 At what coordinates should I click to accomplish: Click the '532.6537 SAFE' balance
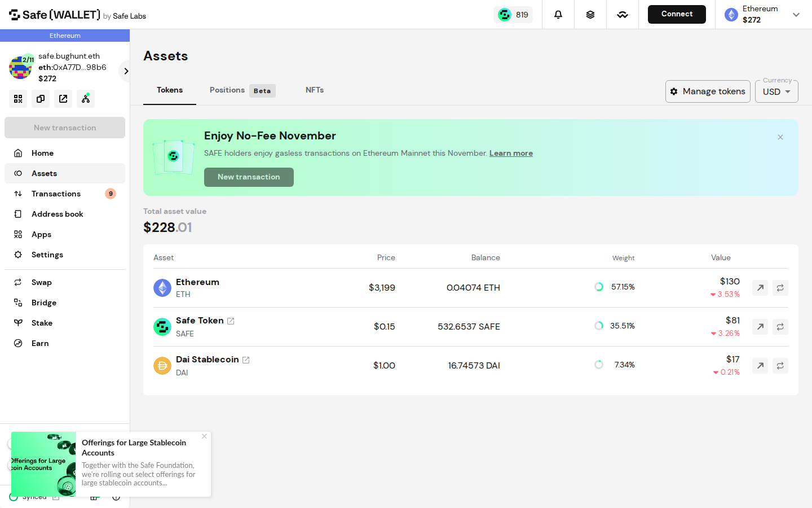[x=469, y=327]
